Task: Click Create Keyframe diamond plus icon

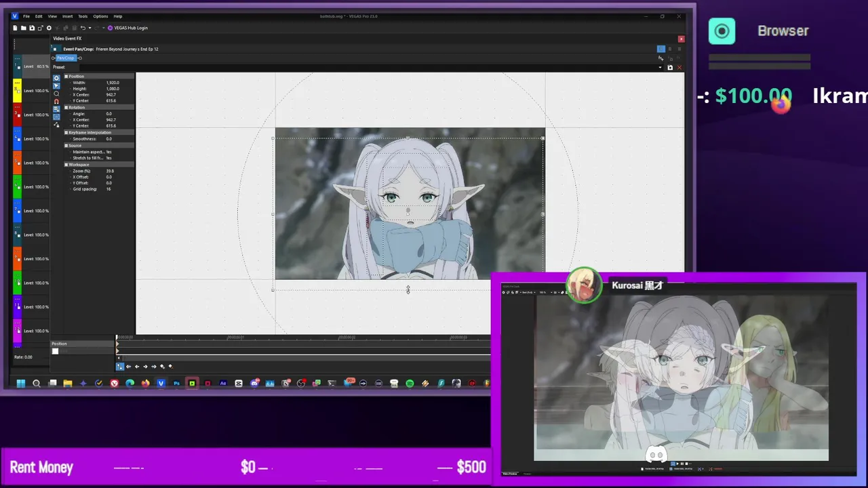Action: click(x=162, y=367)
